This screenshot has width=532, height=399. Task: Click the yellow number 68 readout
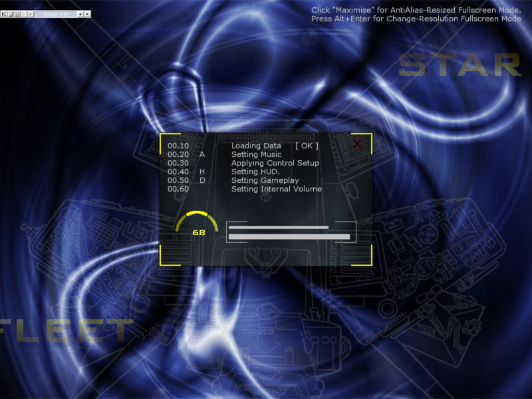(x=199, y=232)
